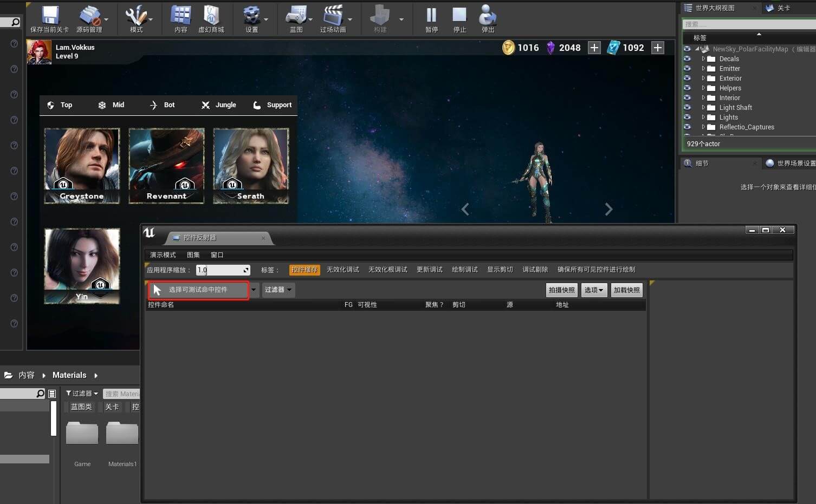816x504 pixels.
Task: Choose the Serath hero card
Action: [x=251, y=166]
